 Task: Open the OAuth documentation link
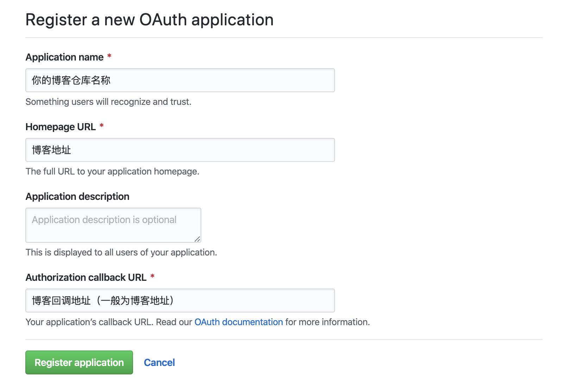239,322
